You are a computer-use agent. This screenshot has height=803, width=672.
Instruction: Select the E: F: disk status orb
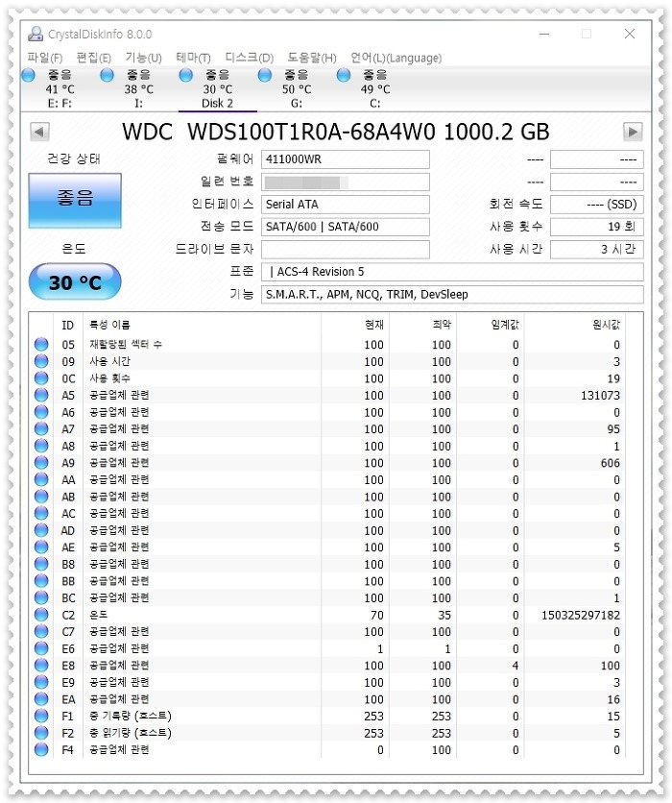click(29, 75)
